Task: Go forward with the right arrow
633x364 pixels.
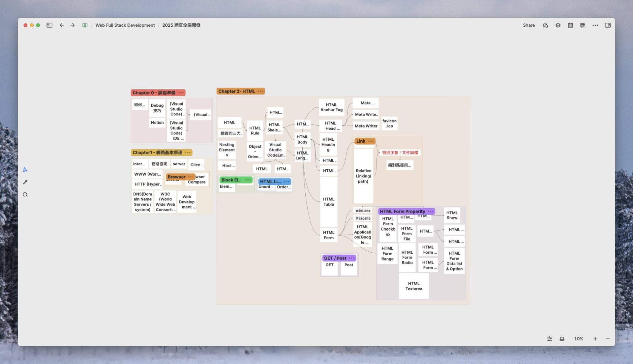Action: 73,25
